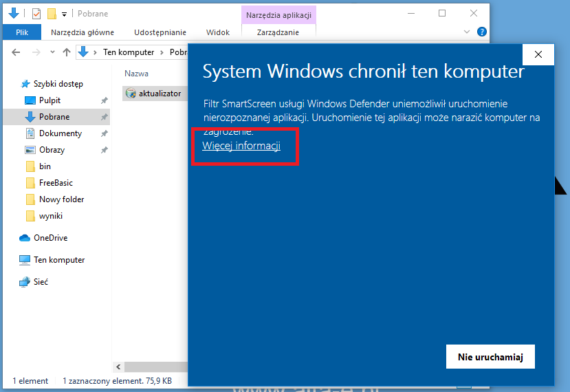Select OneDrive in navigation pane
The width and height of the screenshot is (570, 392).
coord(50,238)
